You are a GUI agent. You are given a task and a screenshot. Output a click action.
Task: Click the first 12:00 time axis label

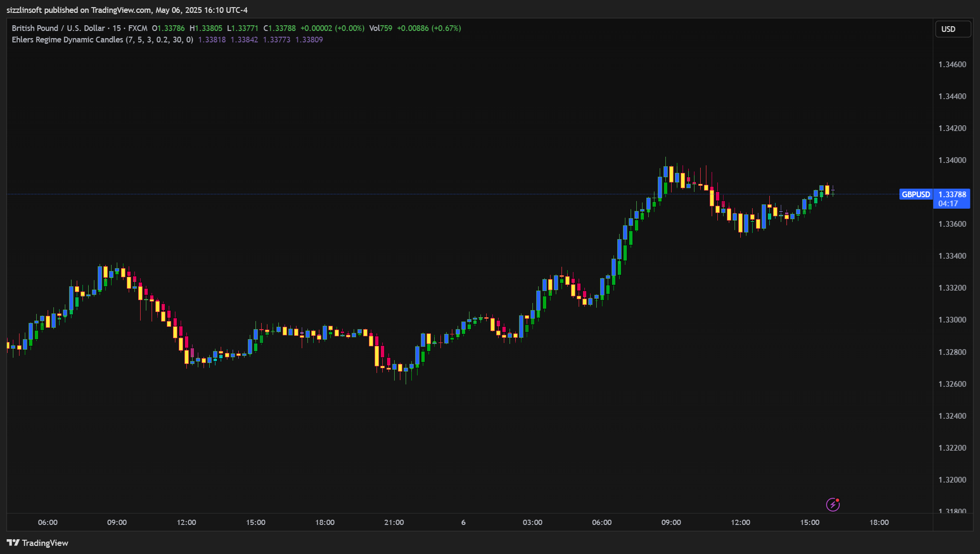click(186, 523)
